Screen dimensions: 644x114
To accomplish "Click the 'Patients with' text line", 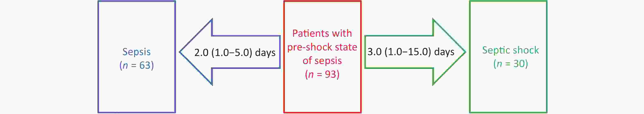I will pos(322,33).
